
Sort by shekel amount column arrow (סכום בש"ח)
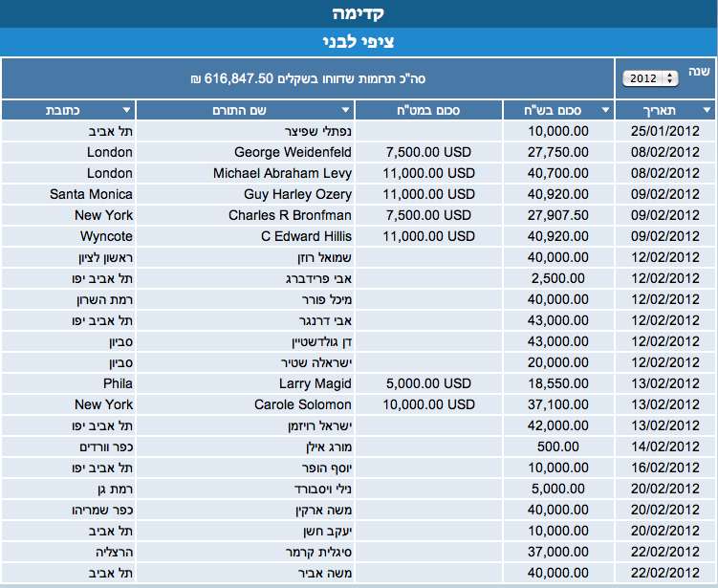[x=605, y=110]
